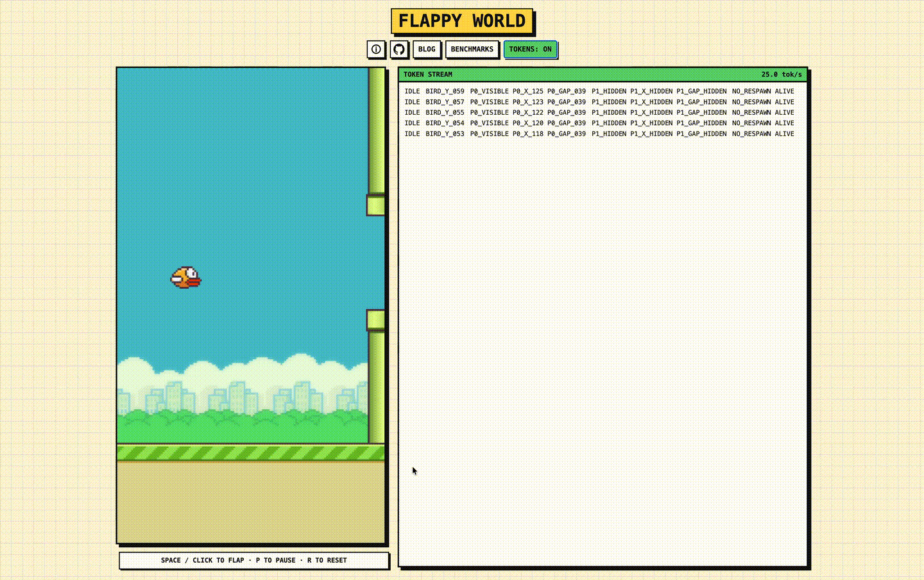Click the P0_X_123 token
Image resolution: width=924 pixels, height=580 pixels.
(527, 102)
